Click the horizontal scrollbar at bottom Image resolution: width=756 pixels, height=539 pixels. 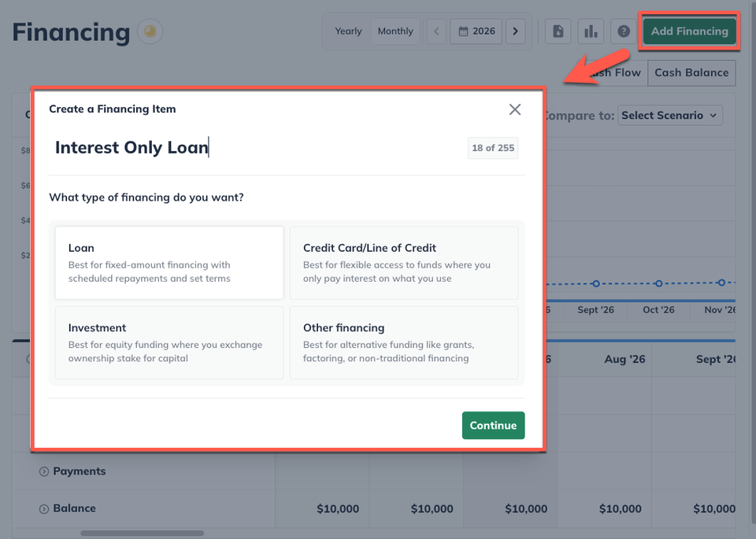coord(143,533)
